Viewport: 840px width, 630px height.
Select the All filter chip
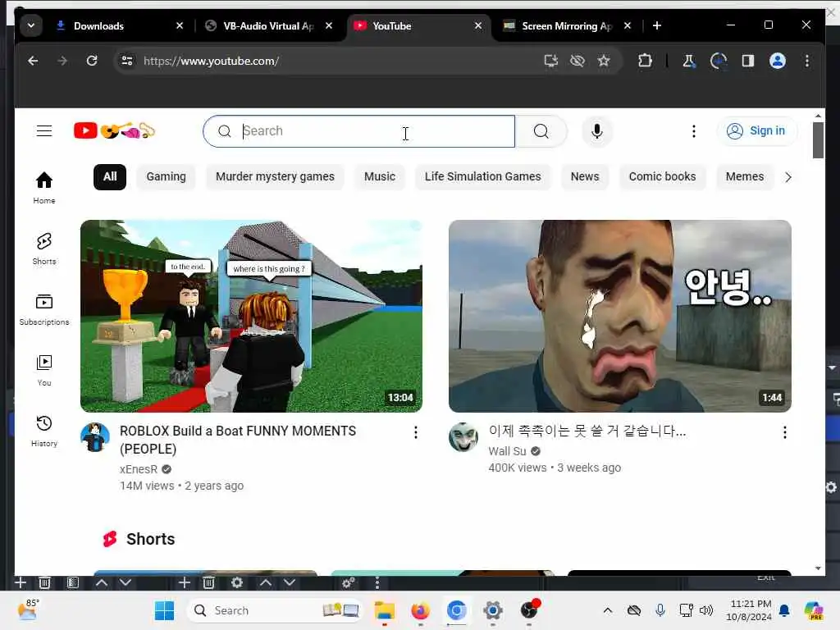pos(110,177)
